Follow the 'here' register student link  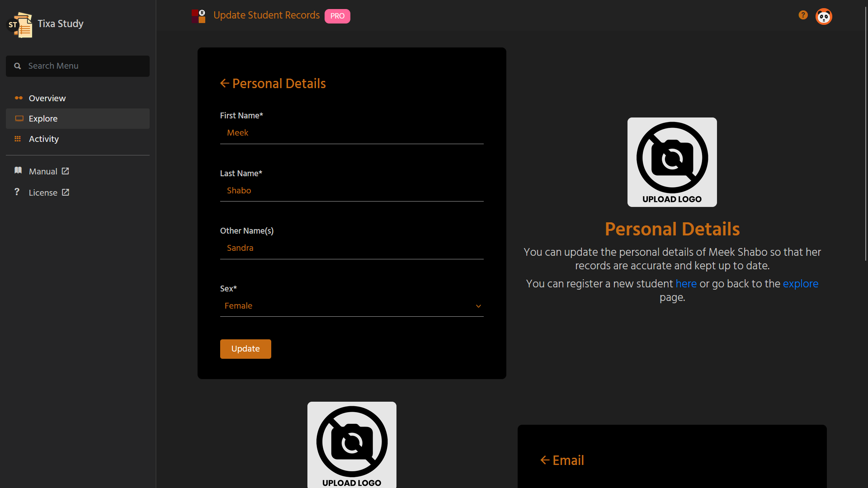(x=686, y=284)
